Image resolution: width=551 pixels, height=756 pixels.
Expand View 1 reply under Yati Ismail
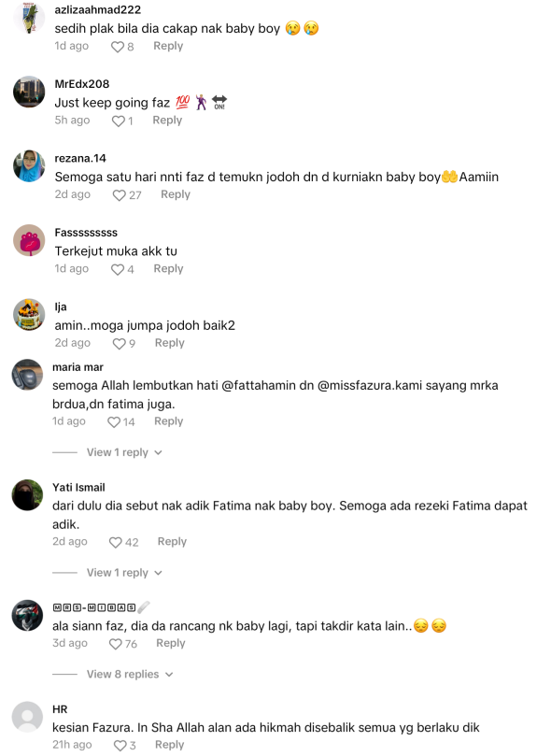(124, 573)
